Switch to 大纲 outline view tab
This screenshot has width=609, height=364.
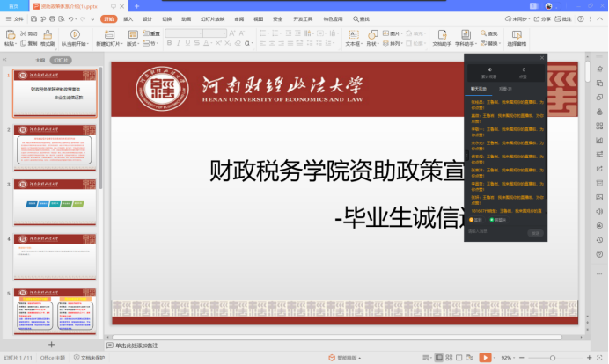pyautogui.click(x=40, y=60)
